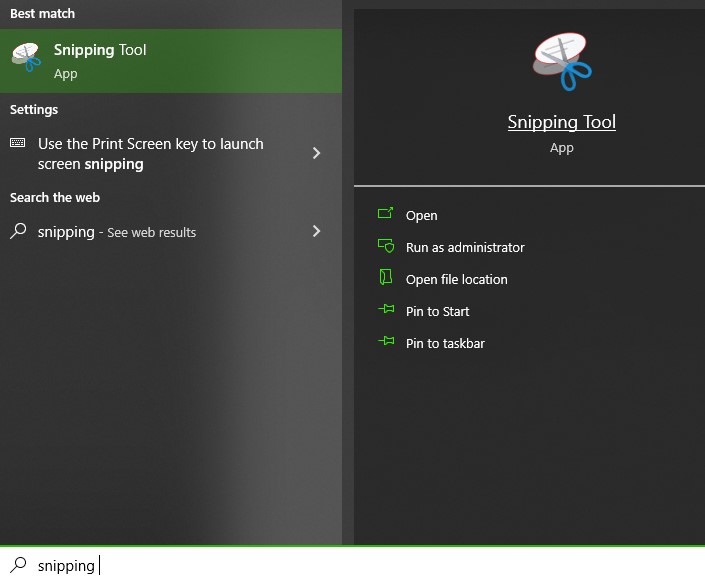Click the large Snipping Tool scissors icon
The height and width of the screenshot is (583, 705).
point(562,62)
